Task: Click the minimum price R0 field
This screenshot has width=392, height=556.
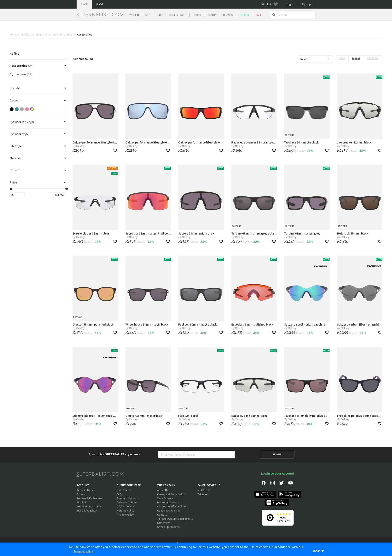Action: [17, 195]
